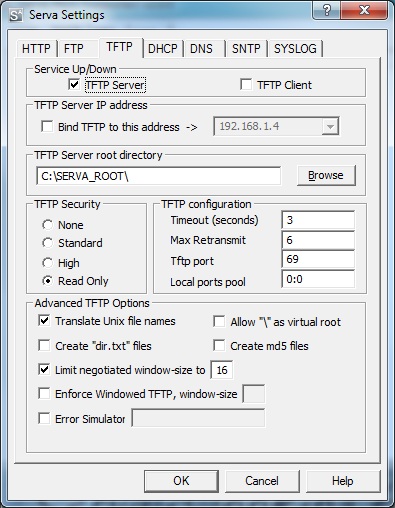Screen dimensions: 395x508
Task: Enable the TFTP Client checkbox
Action: pos(246,85)
